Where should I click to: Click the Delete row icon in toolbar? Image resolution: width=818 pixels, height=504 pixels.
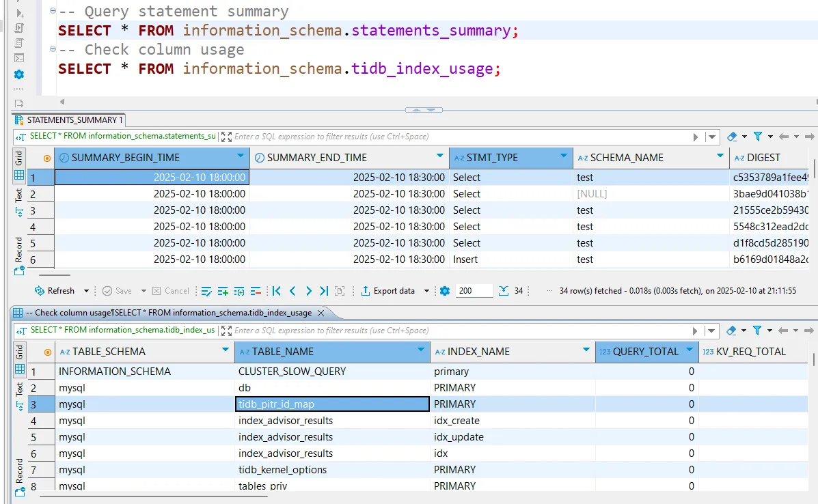point(256,291)
